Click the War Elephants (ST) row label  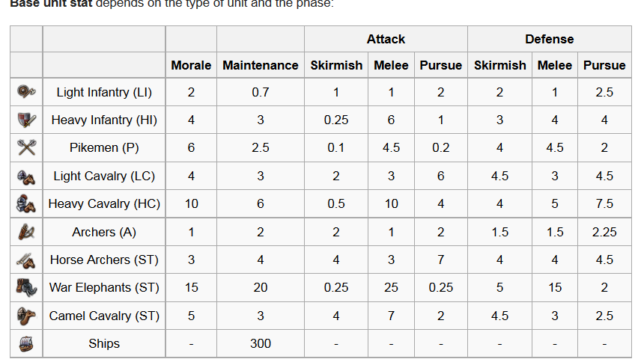point(104,288)
